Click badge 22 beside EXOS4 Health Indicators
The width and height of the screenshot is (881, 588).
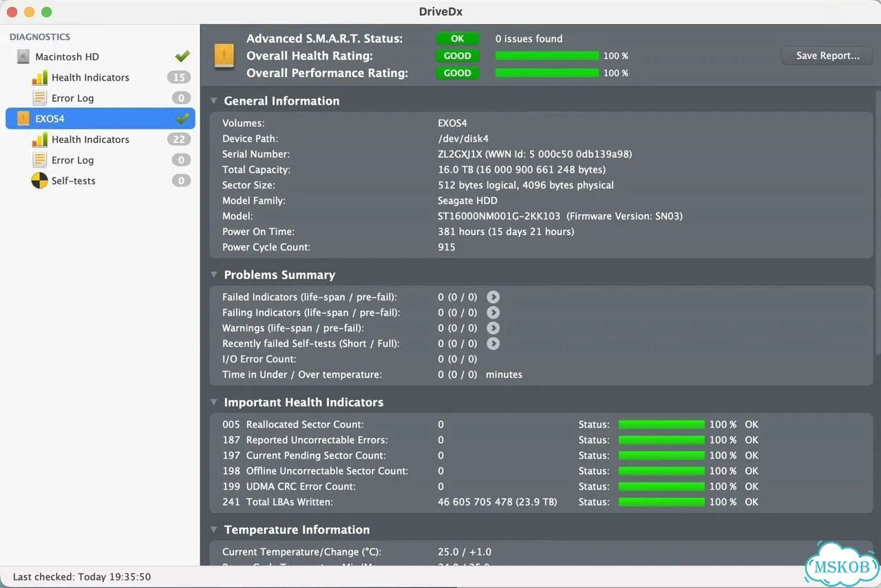click(x=179, y=140)
